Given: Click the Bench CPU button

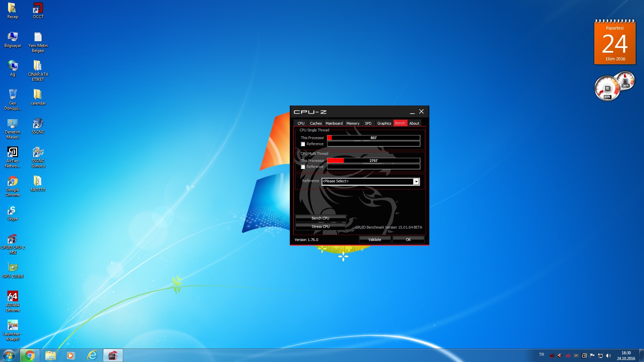Looking at the screenshot, I should point(321,218).
